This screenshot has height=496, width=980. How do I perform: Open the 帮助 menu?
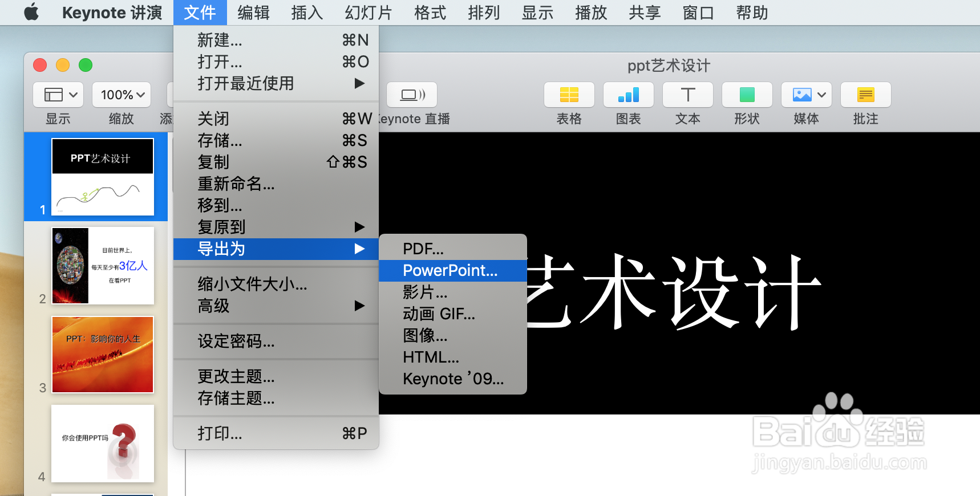pos(752,13)
